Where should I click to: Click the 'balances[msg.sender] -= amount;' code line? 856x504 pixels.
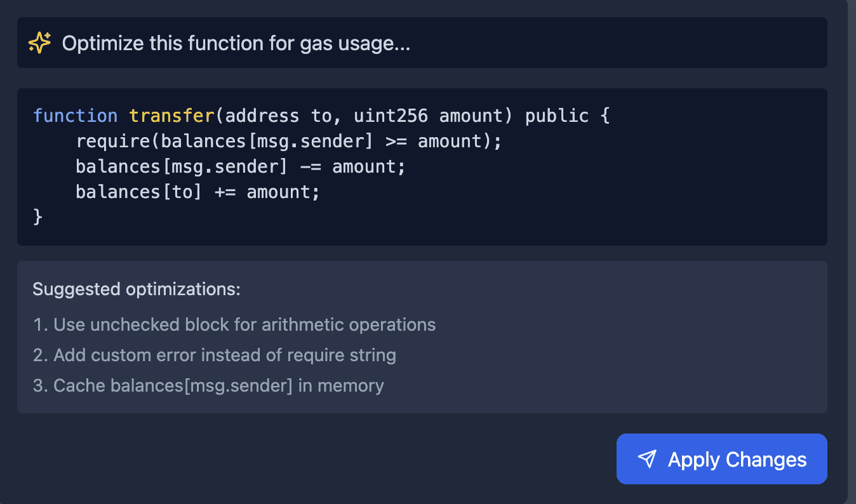click(x=241, y=166)
